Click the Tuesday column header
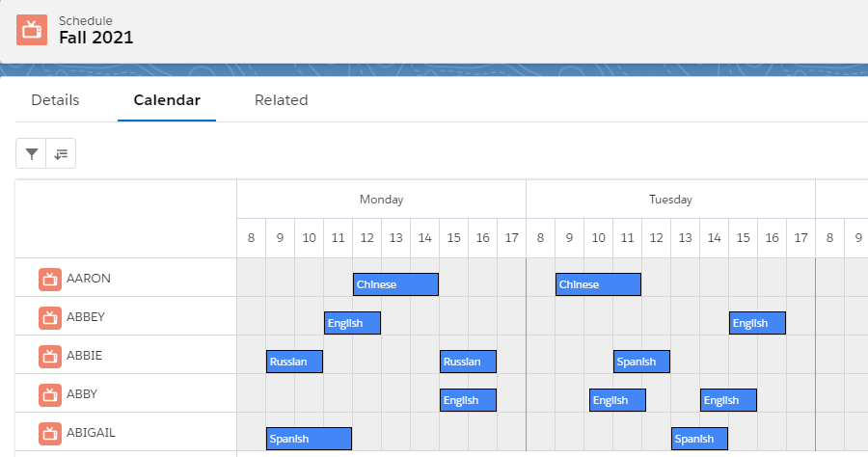Image resolution: width=868 pixels, height=457 pixels. click(x=670, y=200)
